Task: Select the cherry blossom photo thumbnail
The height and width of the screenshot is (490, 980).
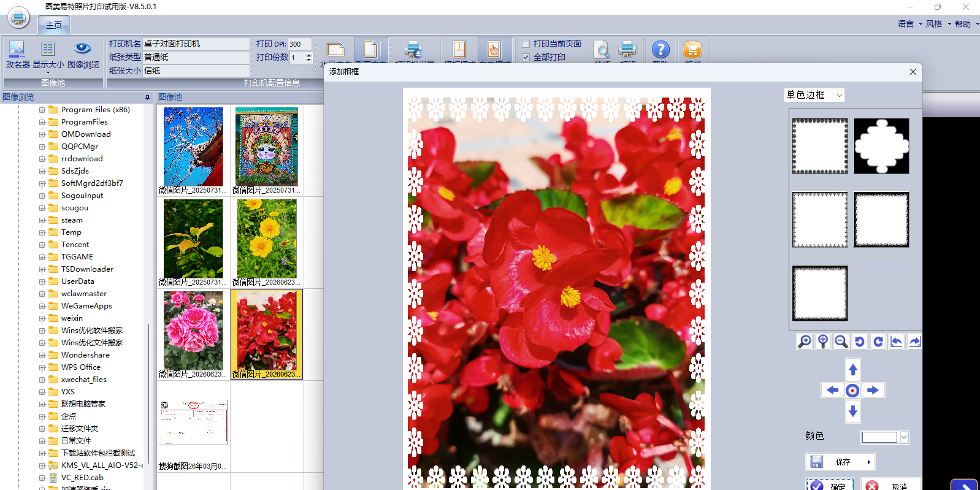Action: coord(193,147)
